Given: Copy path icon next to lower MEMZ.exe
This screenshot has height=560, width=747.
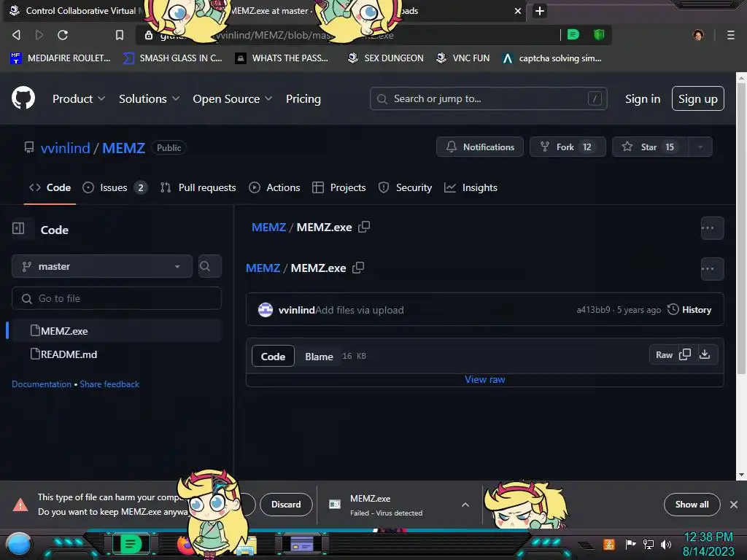Looking at the screenshot, I should click(358, 268).
